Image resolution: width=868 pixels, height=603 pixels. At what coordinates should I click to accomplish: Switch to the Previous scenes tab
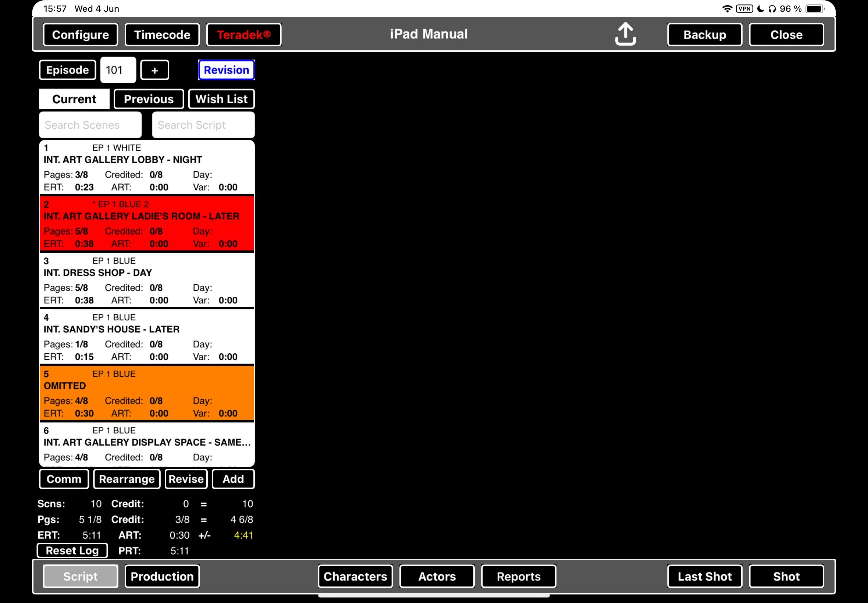coord(149,99)
